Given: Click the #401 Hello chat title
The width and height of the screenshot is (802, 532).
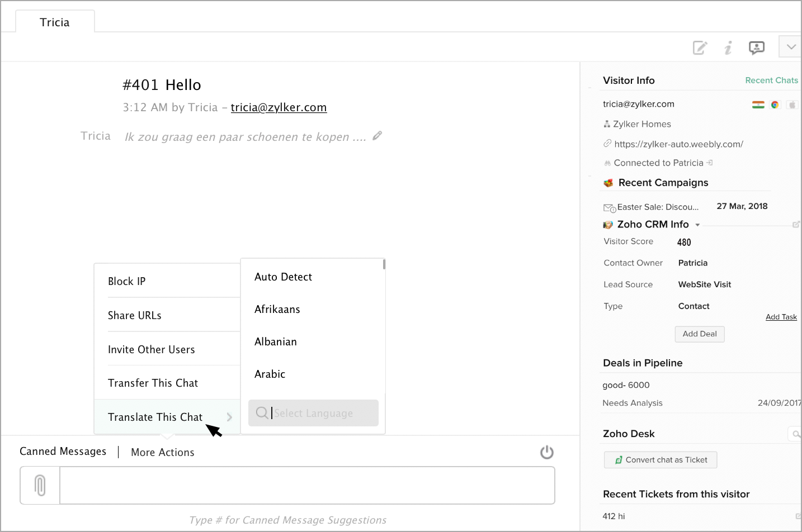Looking at the screenshot, I should [x=162, y=85].
